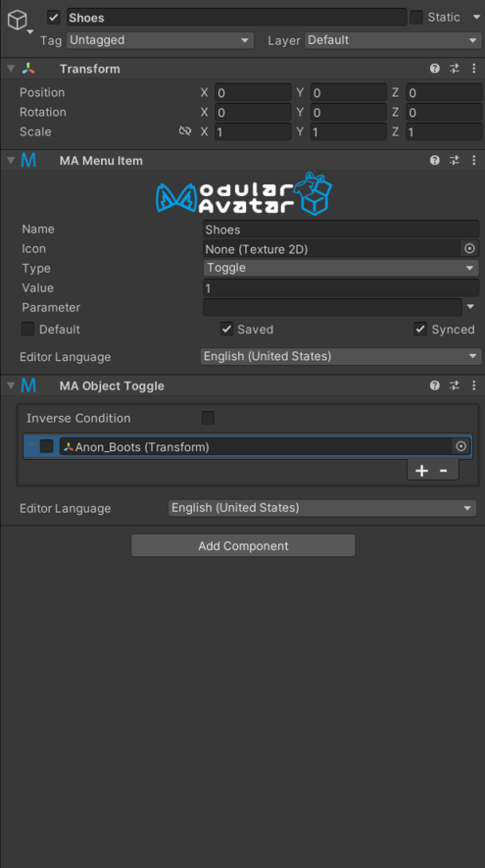Uncheck the Saved checkbox
Viewport: 485px width, 868px height.
(x=226, y=329)
